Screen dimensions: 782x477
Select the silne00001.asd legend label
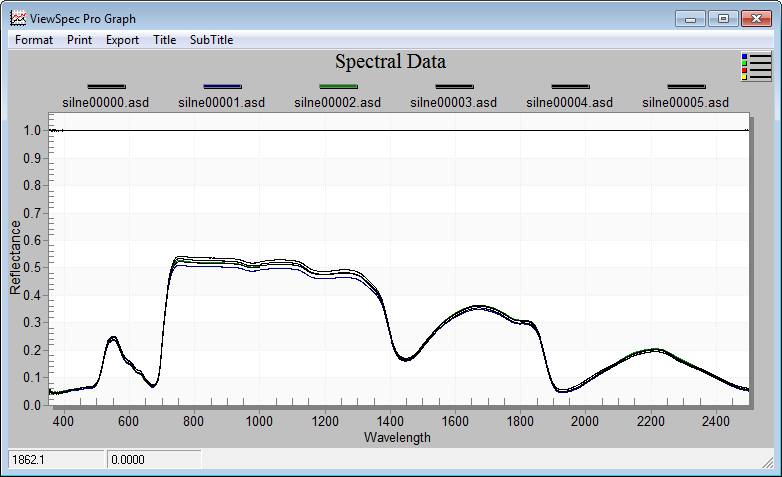pyautogui.click(x=222, y=102)
